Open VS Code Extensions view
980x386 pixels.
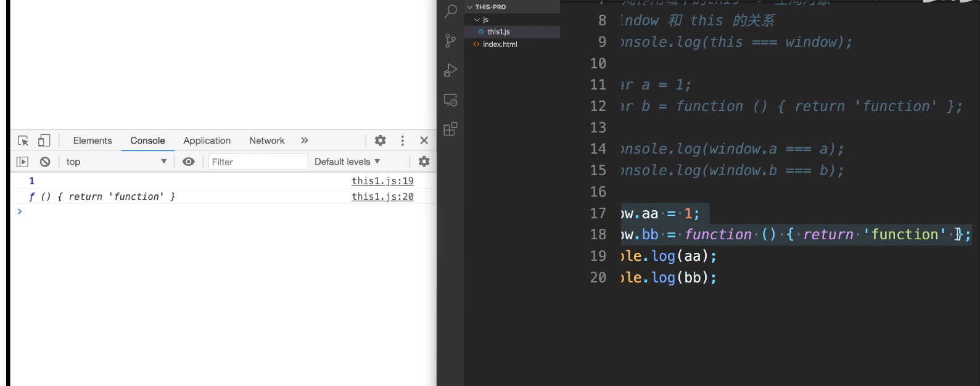pyautogui.click(x=451, y=129)
